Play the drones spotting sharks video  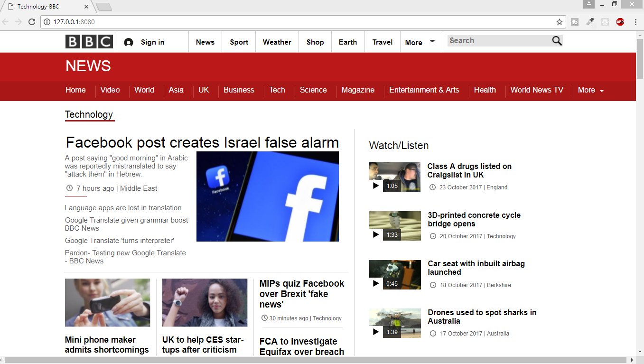tap(376, 332)
